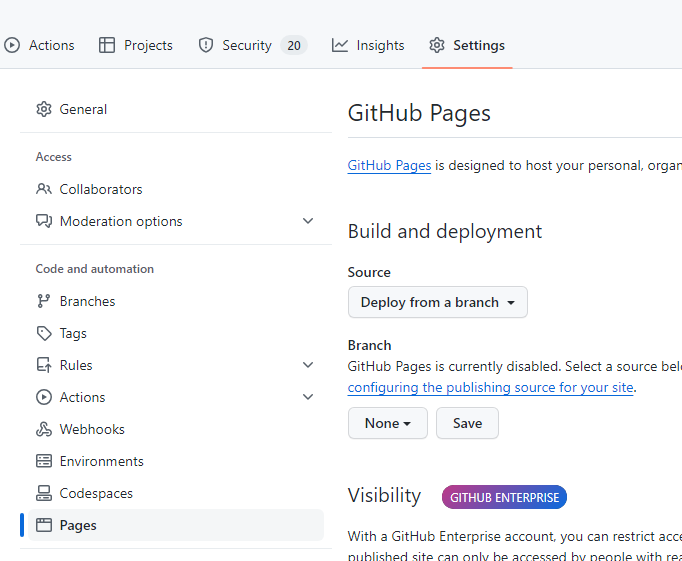Open the Deploy from a branch dropdown

438,302
